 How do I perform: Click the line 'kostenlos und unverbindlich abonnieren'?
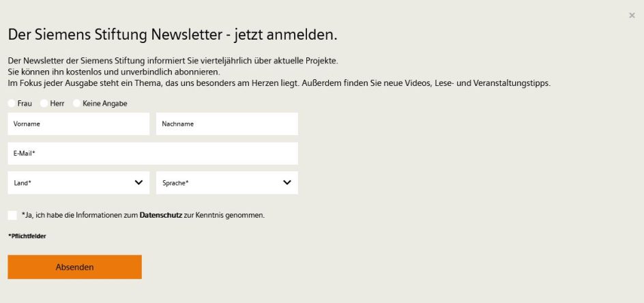pyautogui.click(x=113, y=72)
